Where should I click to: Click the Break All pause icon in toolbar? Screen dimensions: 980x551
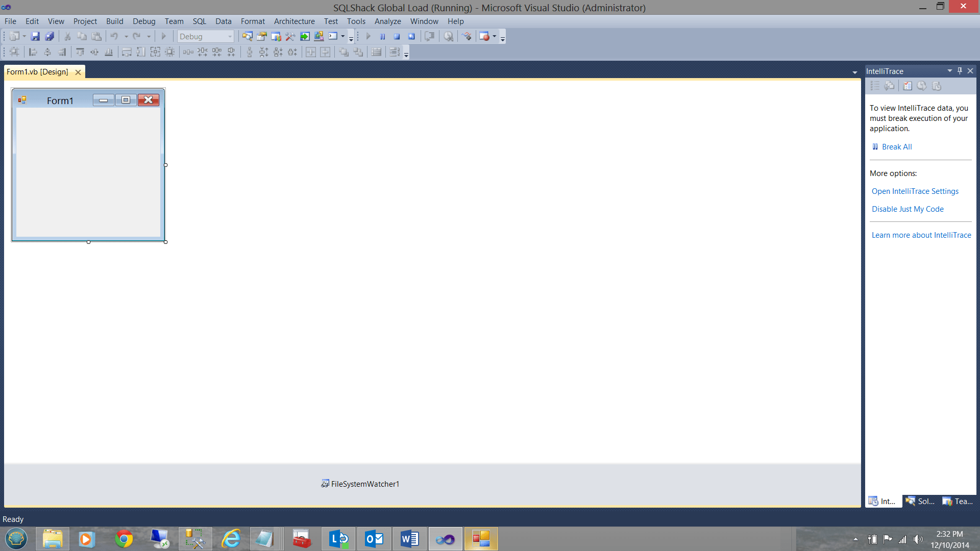point(382,36)
